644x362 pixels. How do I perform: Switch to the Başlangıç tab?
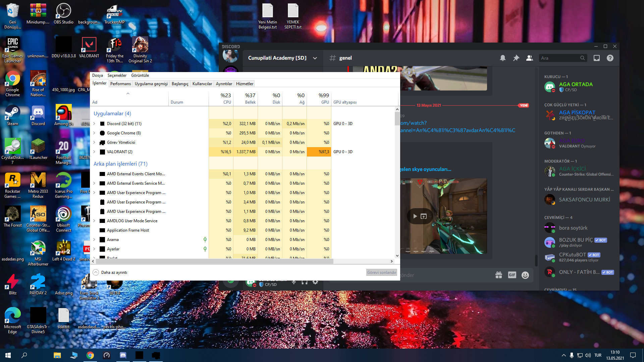[180, 84]
